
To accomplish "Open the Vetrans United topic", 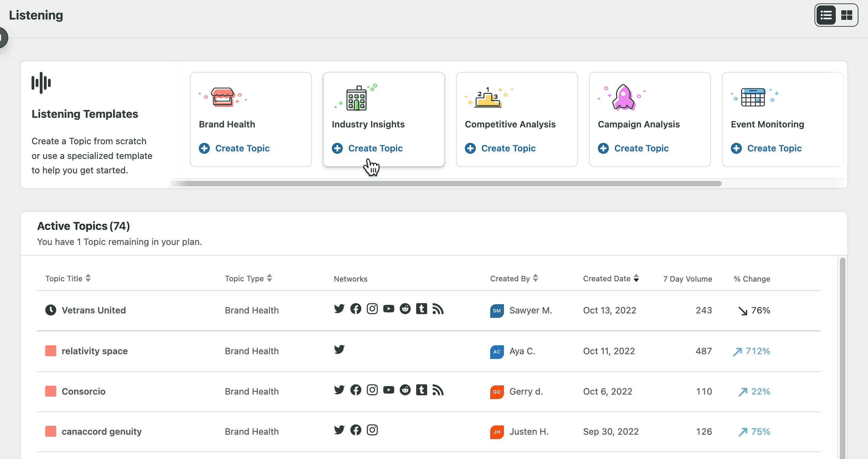I will (x=94, y=310).
